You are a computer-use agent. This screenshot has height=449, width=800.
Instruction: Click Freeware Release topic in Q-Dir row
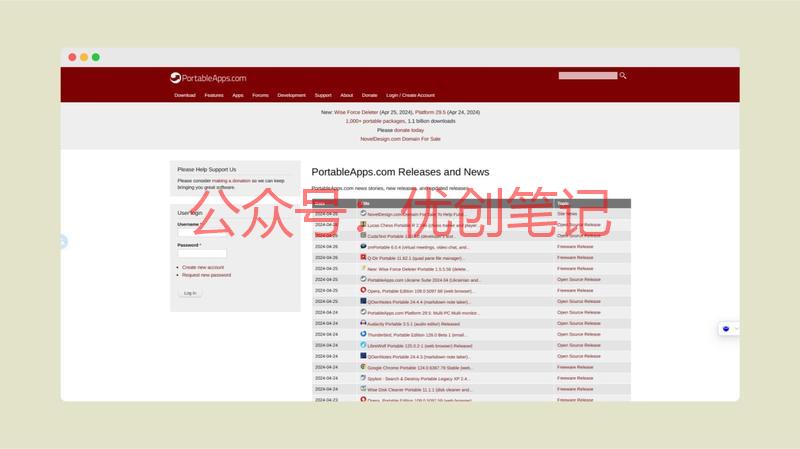[575, 258]
